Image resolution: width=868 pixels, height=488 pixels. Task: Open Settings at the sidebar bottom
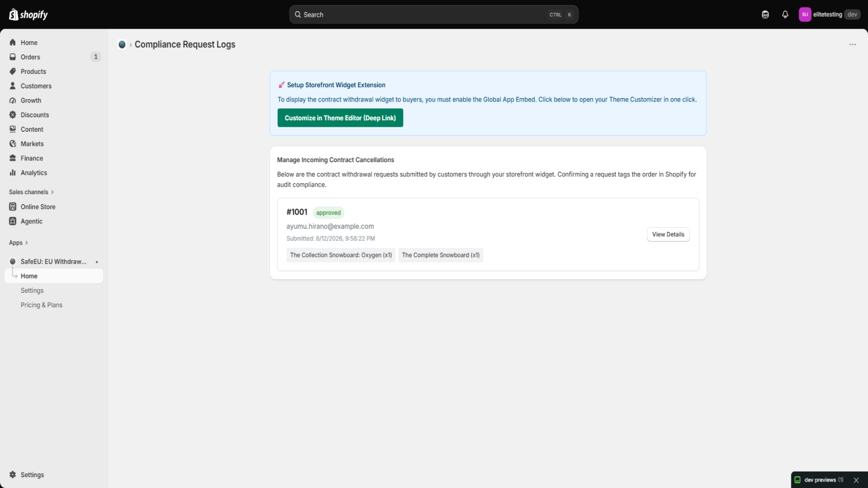click(x=54, y=474)
